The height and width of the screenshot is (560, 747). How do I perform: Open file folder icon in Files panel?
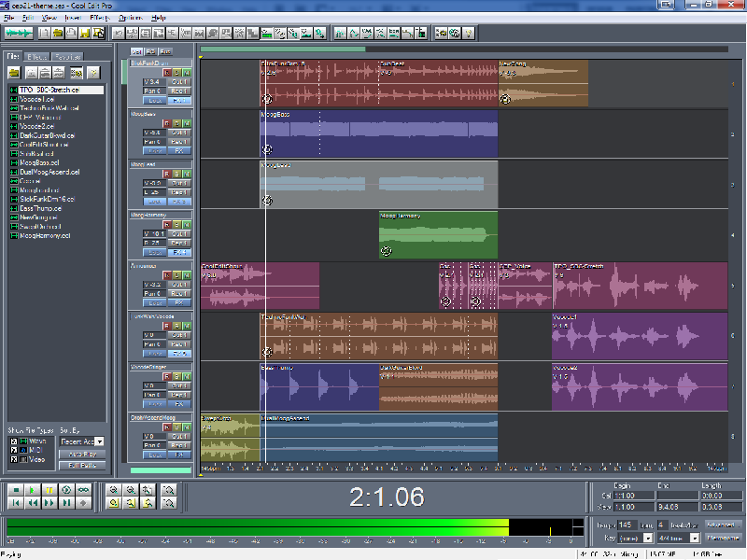tap(14, 73)
